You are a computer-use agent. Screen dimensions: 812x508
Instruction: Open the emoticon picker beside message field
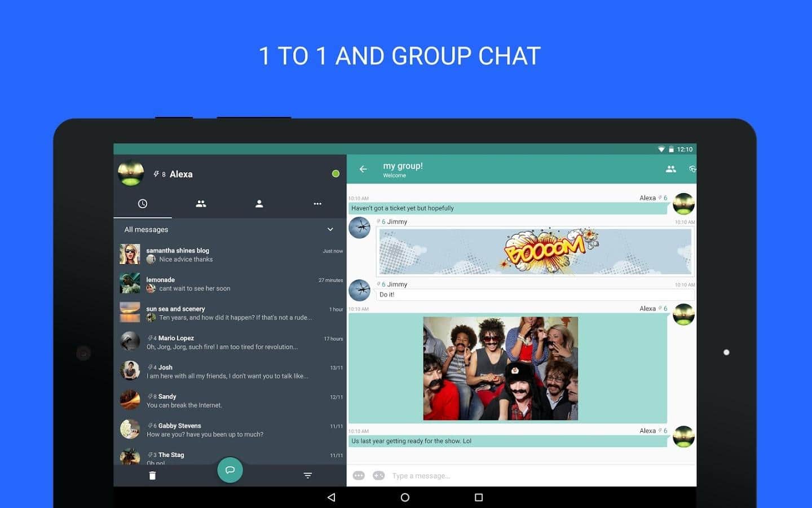tap(359, 476)
